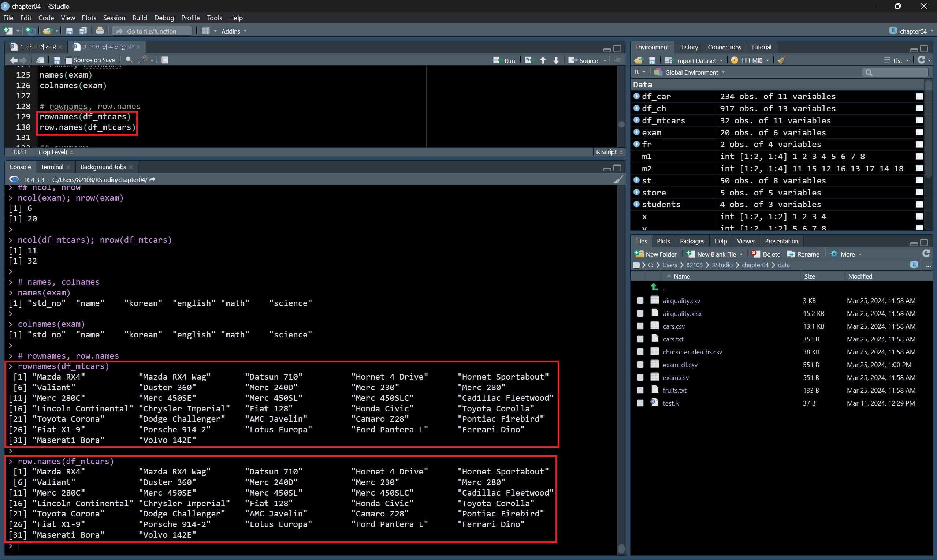
Task: Toggle the Source on Save checkbox
Action: coord(69,60)
